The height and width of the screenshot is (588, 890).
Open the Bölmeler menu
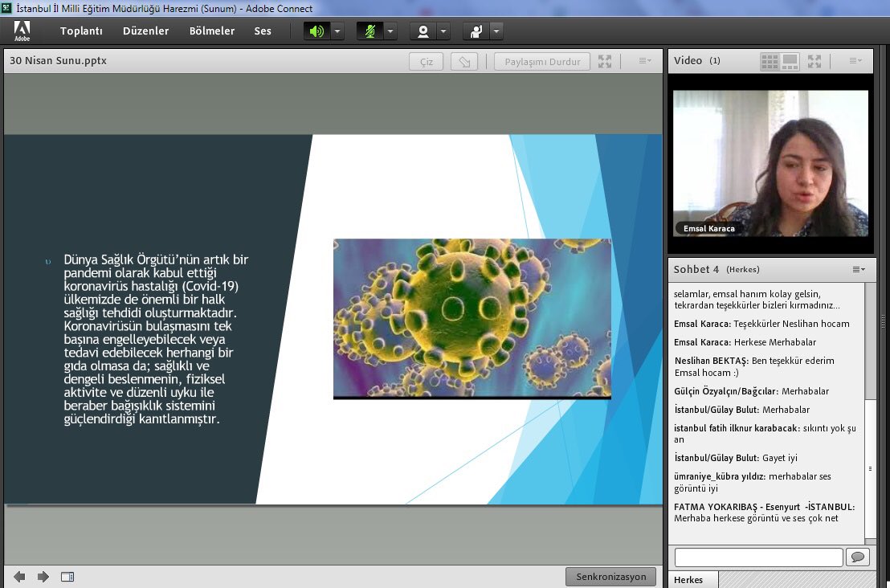click(212, 31)
